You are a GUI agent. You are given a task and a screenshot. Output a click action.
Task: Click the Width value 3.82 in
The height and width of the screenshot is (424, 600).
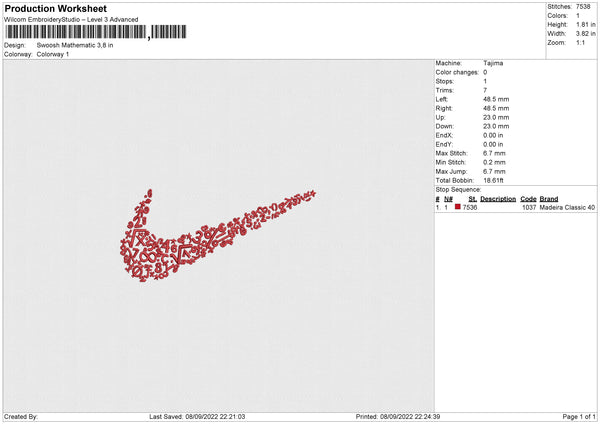(586, 34)
